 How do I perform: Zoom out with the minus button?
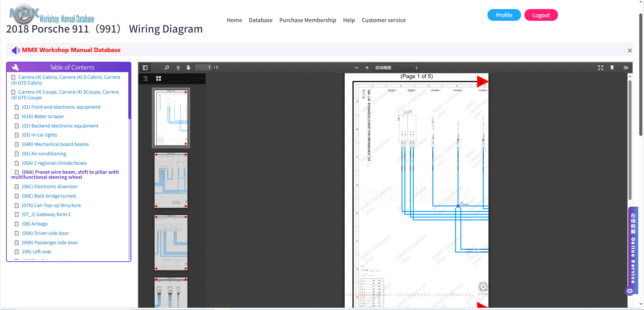pos(356,68)
